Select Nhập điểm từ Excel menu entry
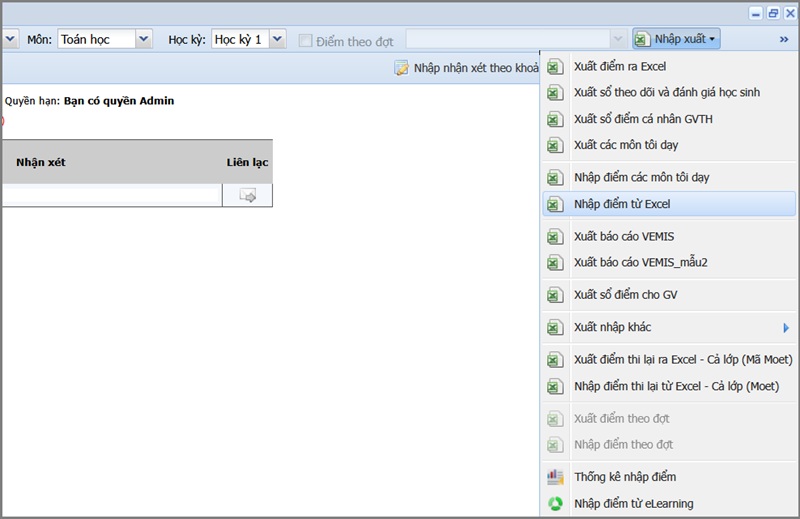This screenshot has height=519, width=800. (x=668, y=204)
